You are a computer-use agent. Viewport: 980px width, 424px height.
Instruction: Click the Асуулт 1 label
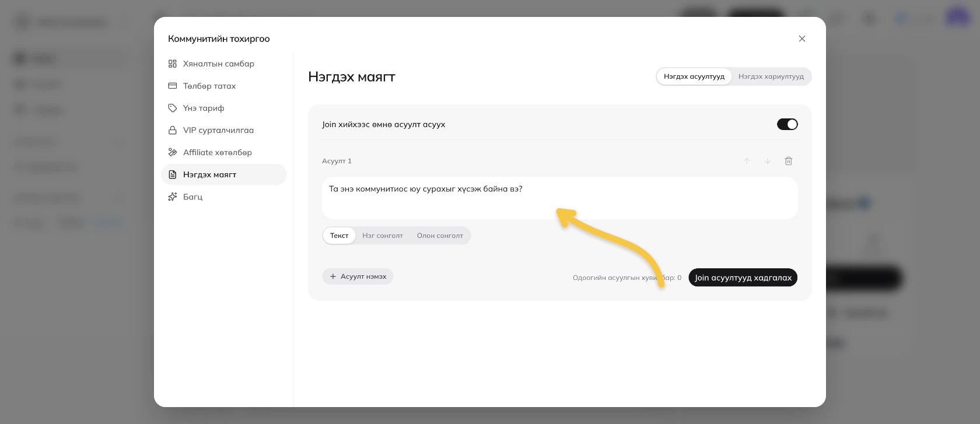pos(337,161)
